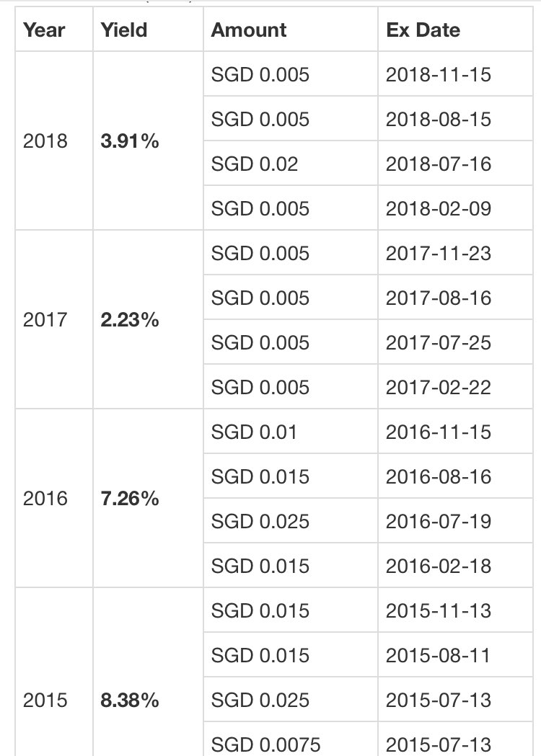Click the 2016 year cell
This screenshot has height=756, width=541.
[x=45, y=499]
